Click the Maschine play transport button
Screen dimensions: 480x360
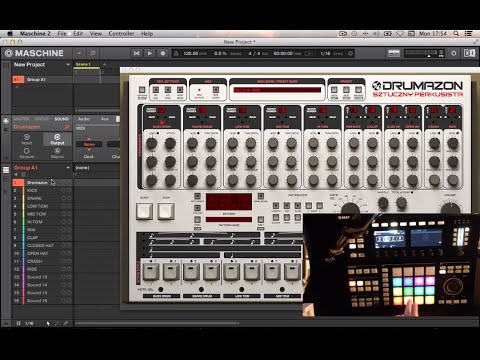tap(150, 53)
